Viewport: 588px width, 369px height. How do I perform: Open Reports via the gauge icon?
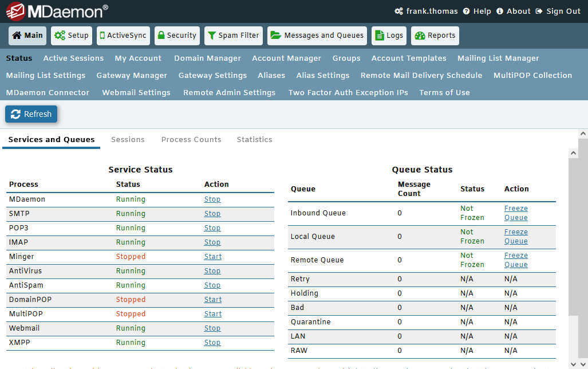pyautogui.click(x=420, y=36)
